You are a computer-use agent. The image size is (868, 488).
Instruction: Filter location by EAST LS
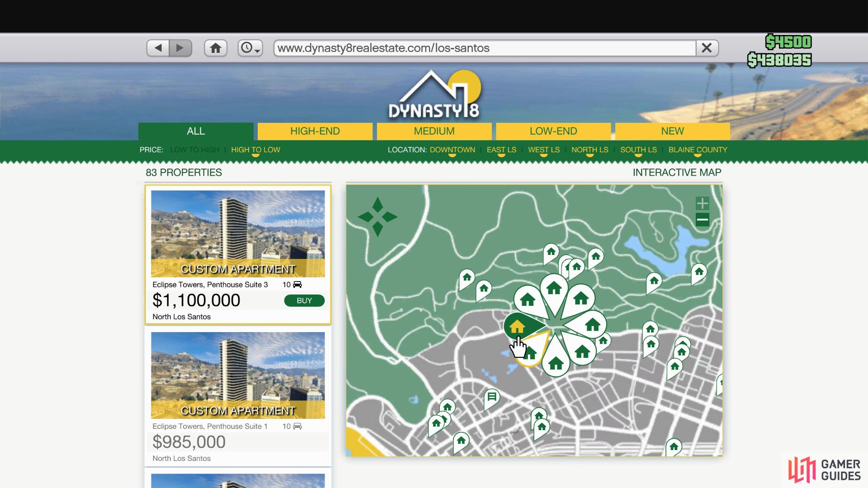pyautogui.click(x=501, y=150)
